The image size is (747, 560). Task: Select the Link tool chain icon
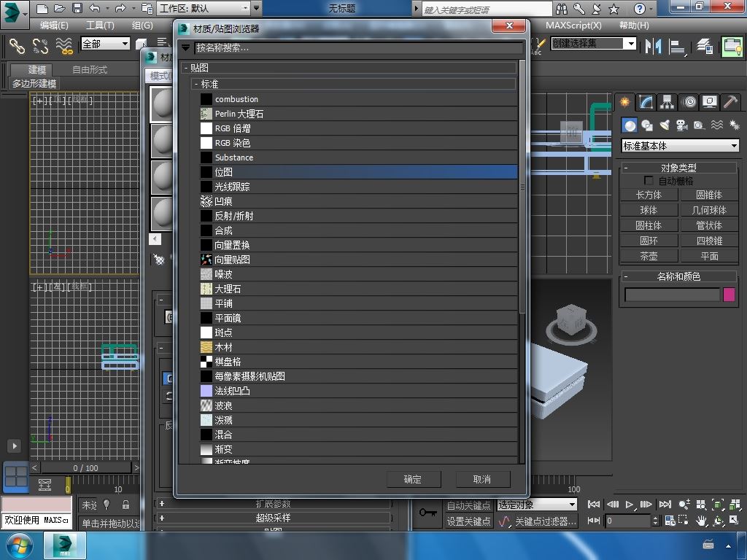pyautogui.click(x=18, y=46)
